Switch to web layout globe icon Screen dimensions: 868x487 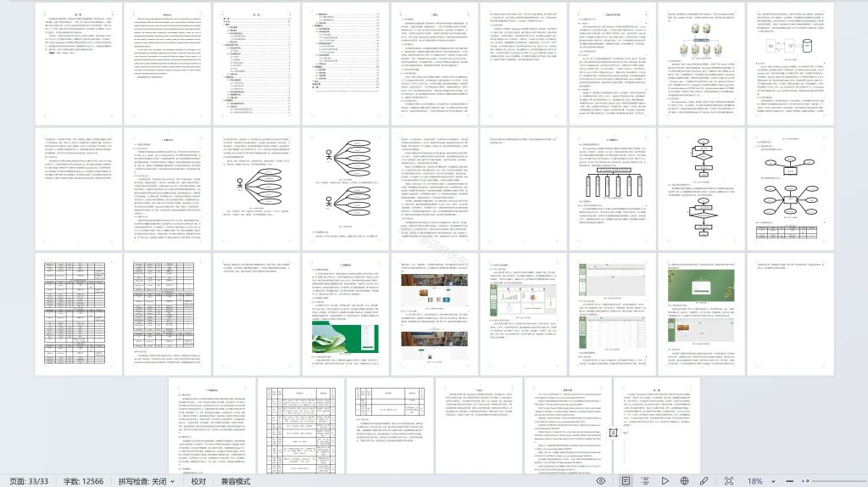point(685,481)
